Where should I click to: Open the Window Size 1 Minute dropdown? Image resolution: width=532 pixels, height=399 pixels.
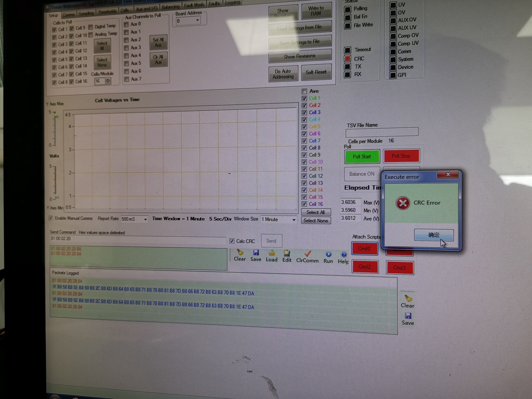point(294,220)
